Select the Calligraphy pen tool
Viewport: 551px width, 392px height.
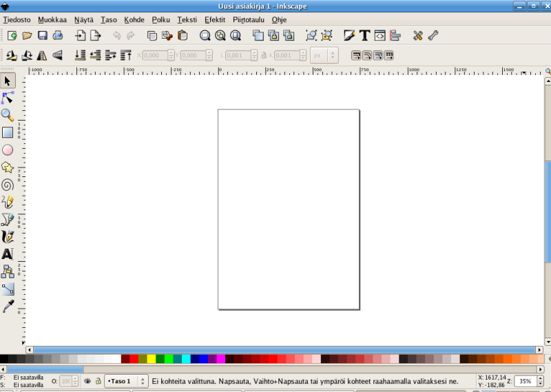tap(8, 237)
